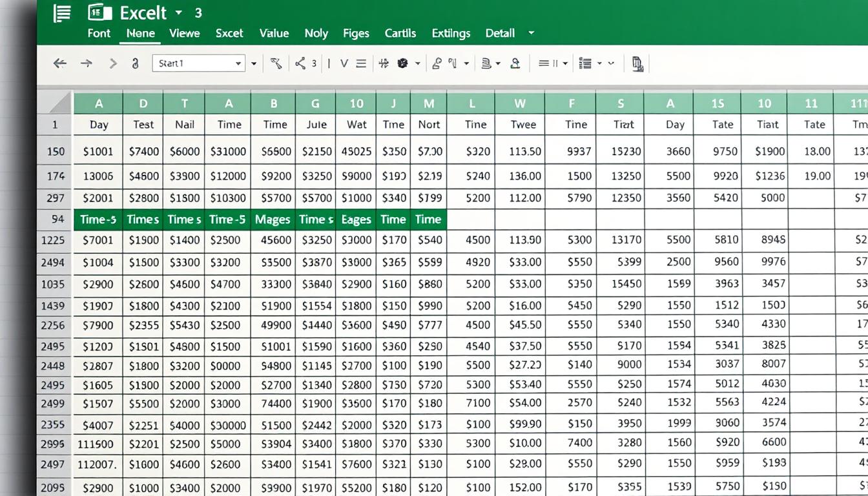
Task: Click the Nail header cell
Action: (184, 125)
